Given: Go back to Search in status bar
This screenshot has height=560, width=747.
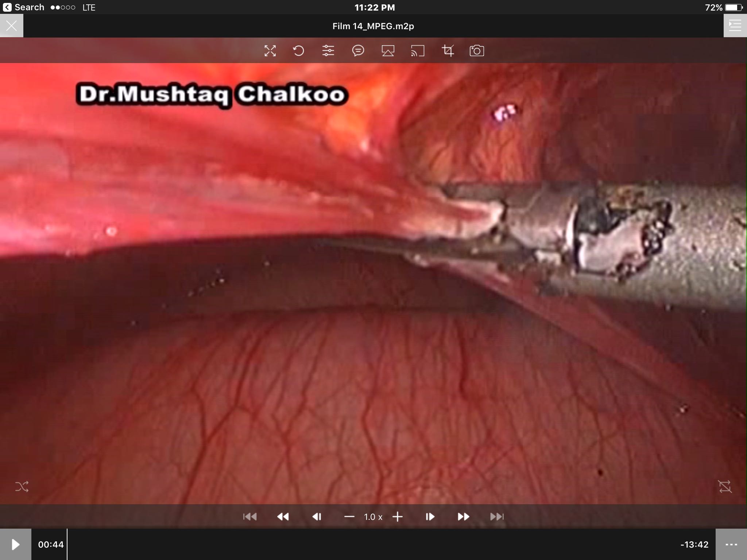Looking at the screenshot, I should [x=24, y=7].
